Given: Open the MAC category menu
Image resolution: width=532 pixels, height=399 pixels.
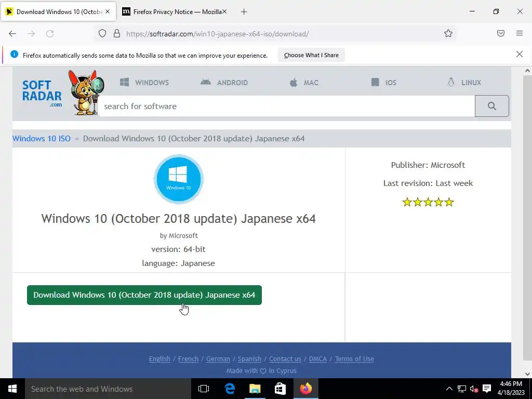Looking at the screenshot, I should (x=304, y=83).
